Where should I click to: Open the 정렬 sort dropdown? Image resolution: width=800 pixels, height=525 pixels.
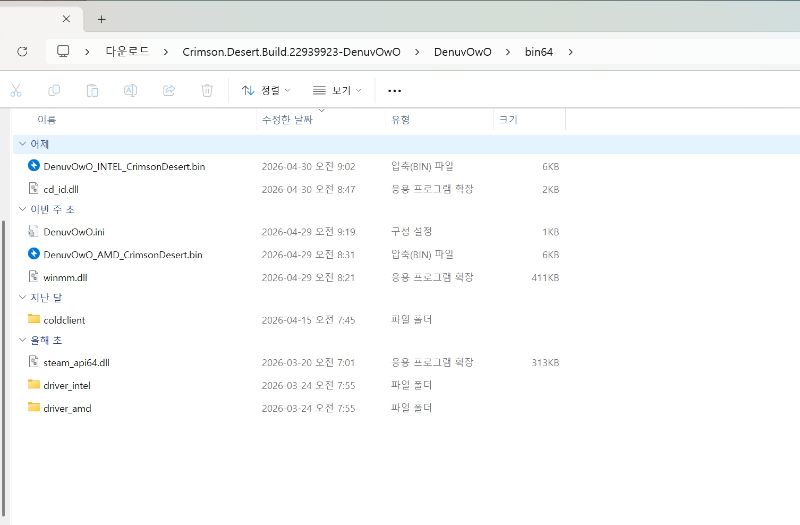point(266,91)
